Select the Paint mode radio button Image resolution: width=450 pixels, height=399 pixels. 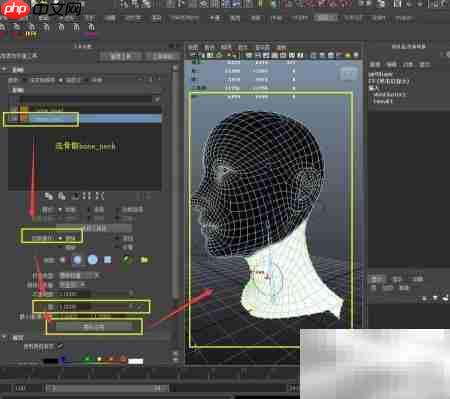click(x=60, y=210)
